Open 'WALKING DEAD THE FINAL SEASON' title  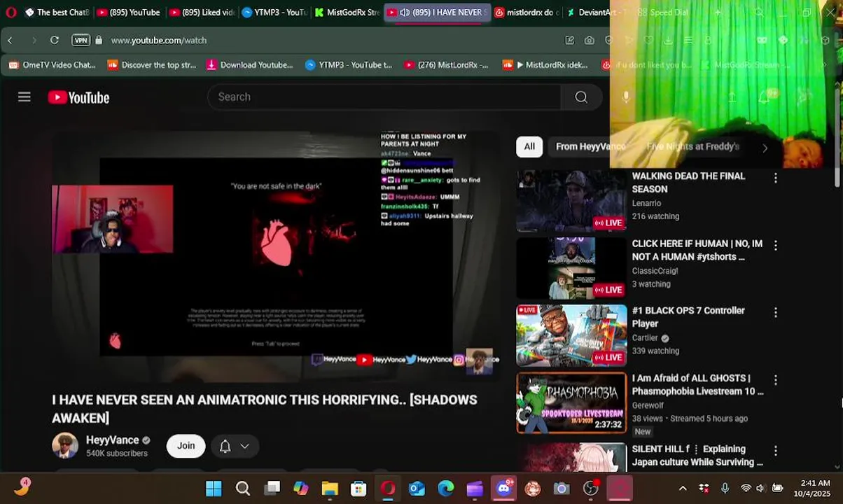pos(688,182)
